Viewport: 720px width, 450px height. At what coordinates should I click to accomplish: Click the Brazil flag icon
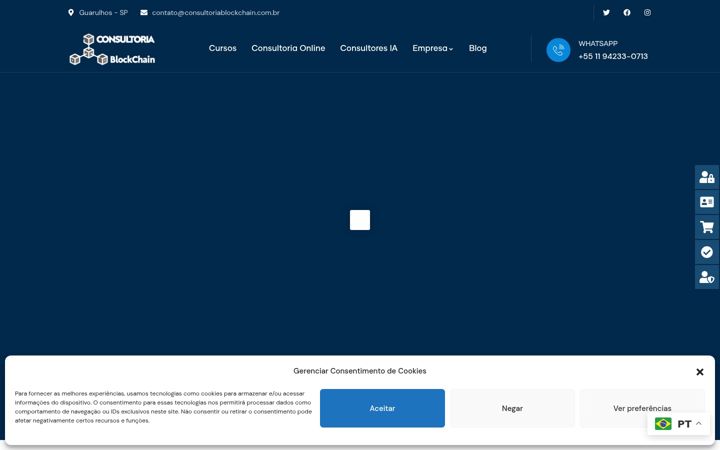663,423
